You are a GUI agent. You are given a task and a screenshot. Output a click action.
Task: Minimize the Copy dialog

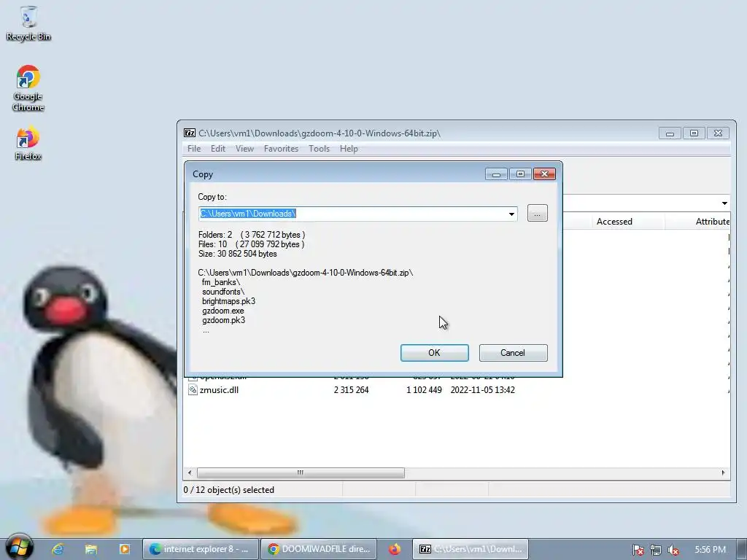pyautogui.click(x=496, y=174)
